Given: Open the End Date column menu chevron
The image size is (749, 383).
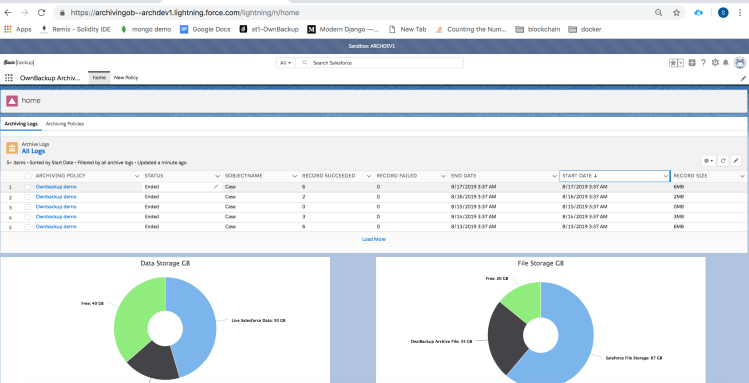Looking at the screenshot, I should (x=554, y=176).
